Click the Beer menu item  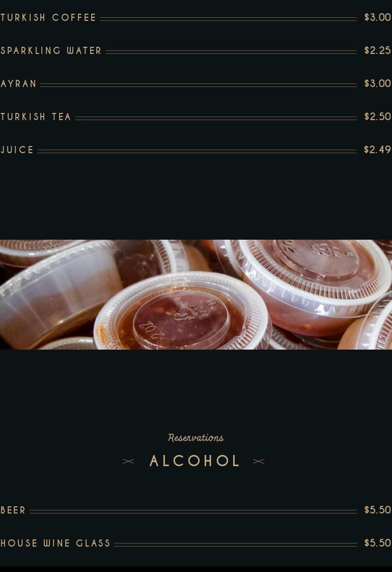click(x=13, y=510)
